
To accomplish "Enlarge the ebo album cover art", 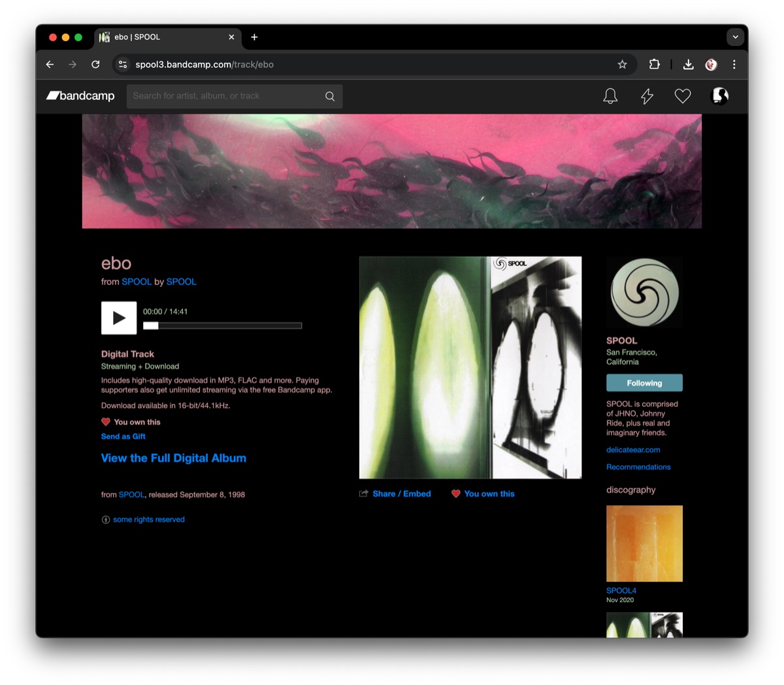I will click(x=470, y=367).
